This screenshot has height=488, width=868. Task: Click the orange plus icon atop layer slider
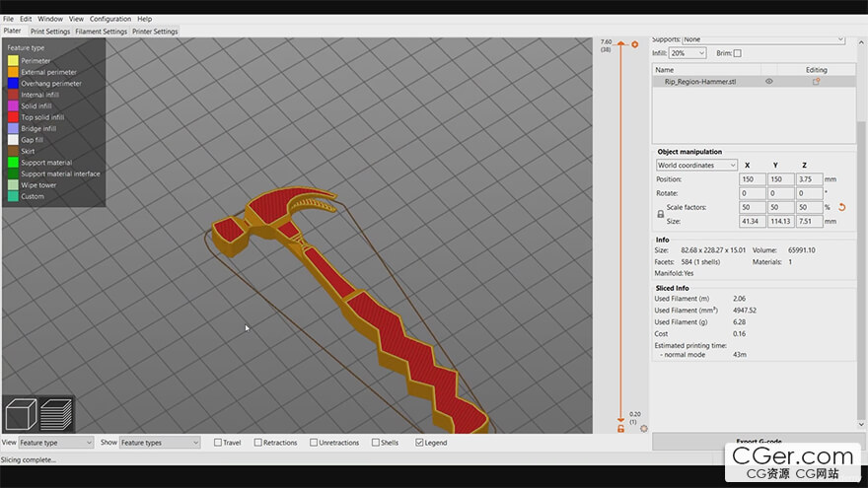coord(634,44)
